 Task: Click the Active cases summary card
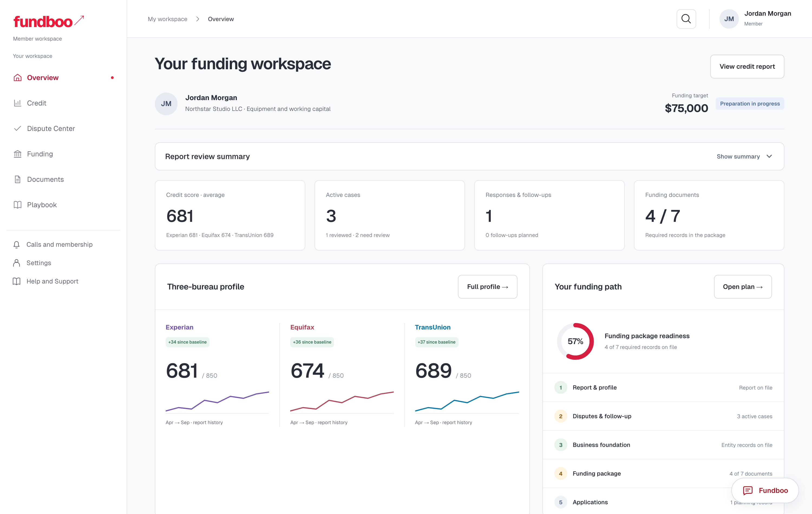(389, 215)
